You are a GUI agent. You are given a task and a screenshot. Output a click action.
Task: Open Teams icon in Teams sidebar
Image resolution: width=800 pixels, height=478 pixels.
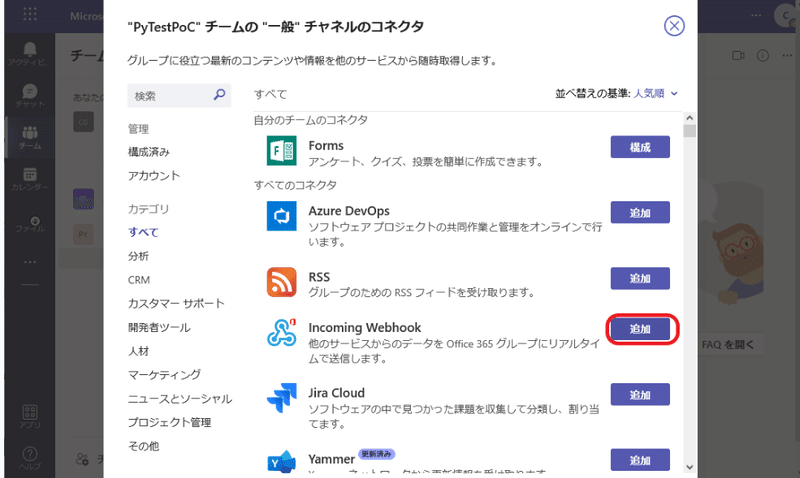[30, 138]
